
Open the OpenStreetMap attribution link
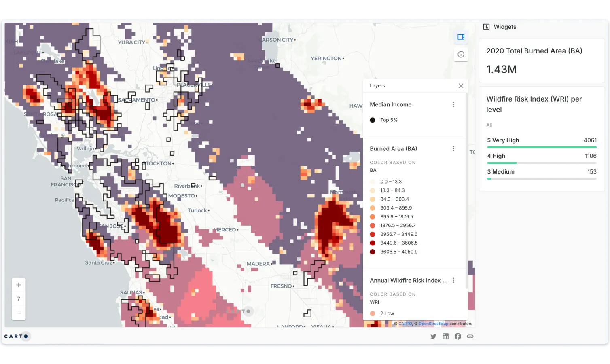[x=433, y=324]
